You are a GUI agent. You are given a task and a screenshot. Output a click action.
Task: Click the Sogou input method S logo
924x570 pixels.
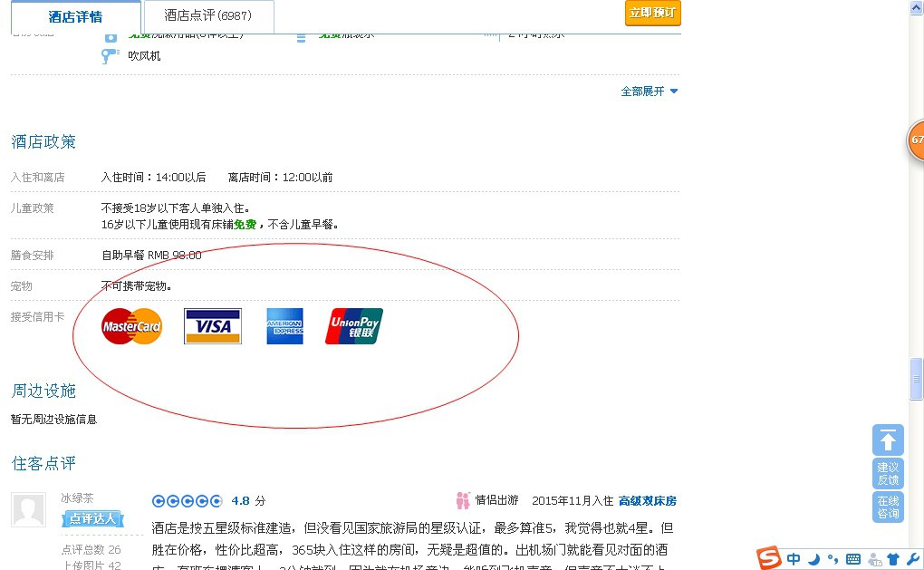pos(769,558)
